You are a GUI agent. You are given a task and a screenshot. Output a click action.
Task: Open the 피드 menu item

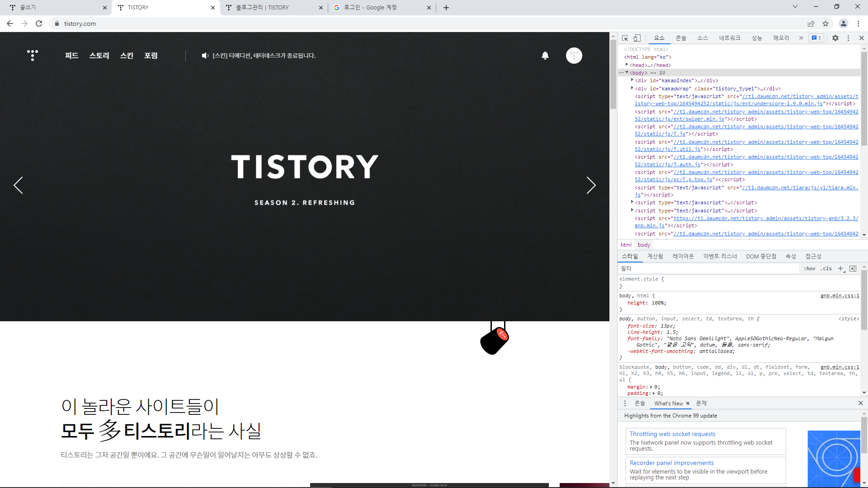[x=72, y=56]
